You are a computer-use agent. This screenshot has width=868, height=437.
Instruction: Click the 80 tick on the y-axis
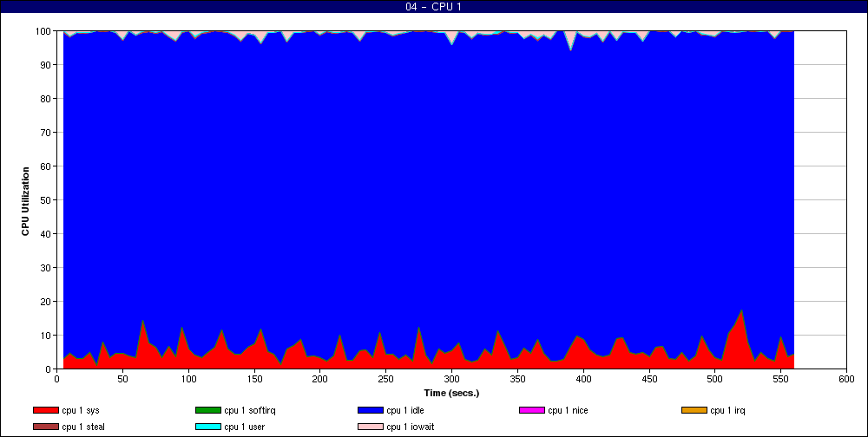point(46,99)
